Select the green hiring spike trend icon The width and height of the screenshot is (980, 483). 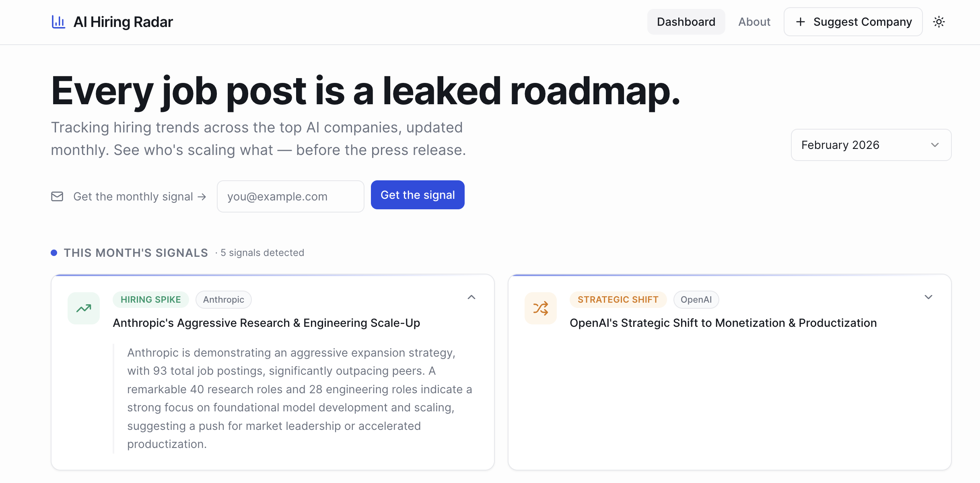83,308
